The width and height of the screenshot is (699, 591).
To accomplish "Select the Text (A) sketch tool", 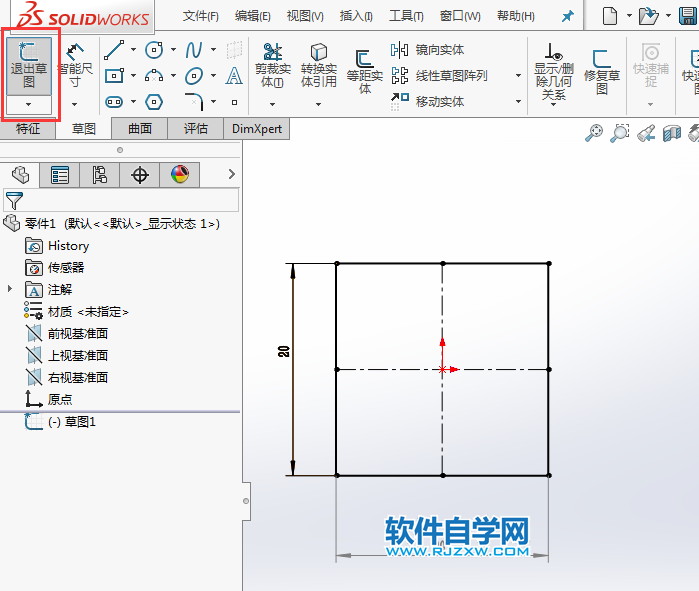I will [234, 76].
